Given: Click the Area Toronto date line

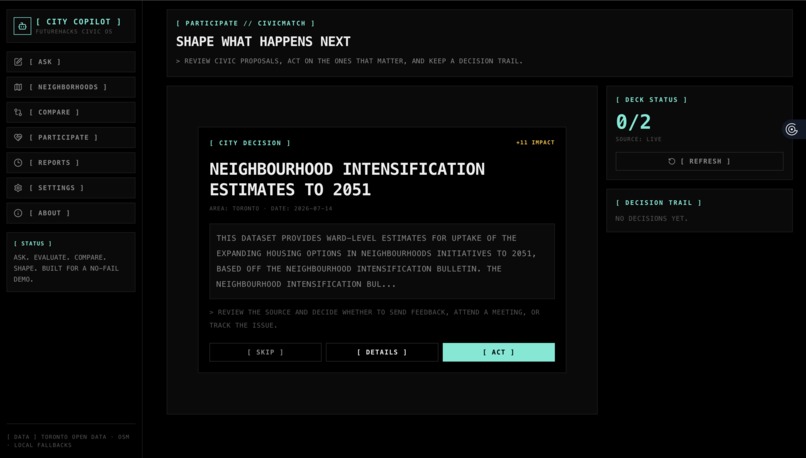Looking at the screenshot, I should 271,209.
